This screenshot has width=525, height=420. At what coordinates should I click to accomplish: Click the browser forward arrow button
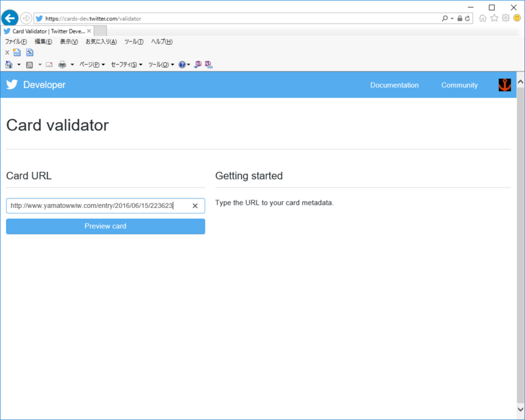[26, 18]
